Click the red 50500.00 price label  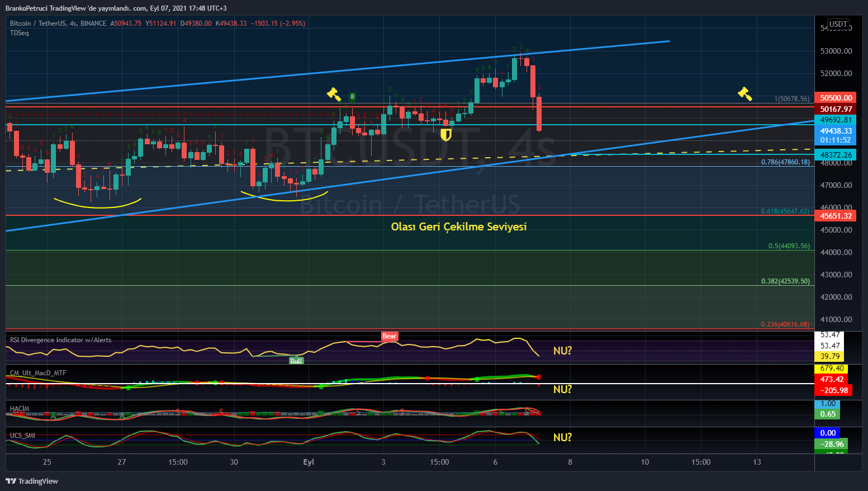tap(835, 98)
